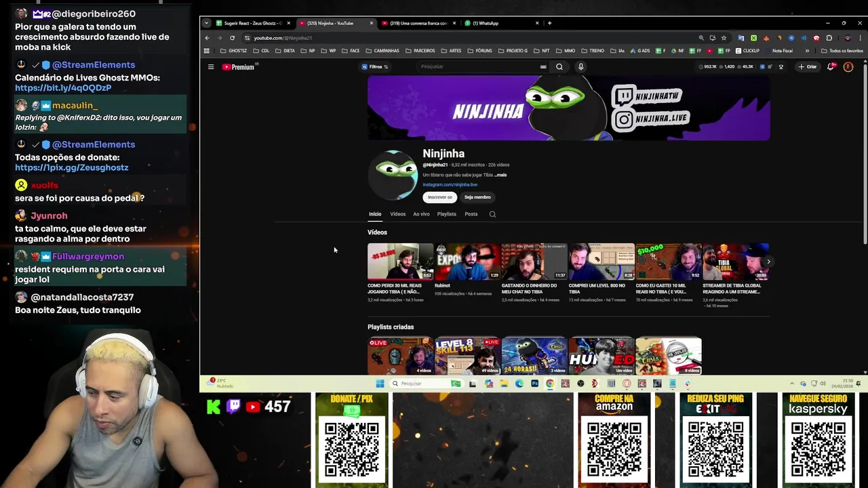Start voice search with microphone icon
This screenshot has height=488, width=868.
580,66
